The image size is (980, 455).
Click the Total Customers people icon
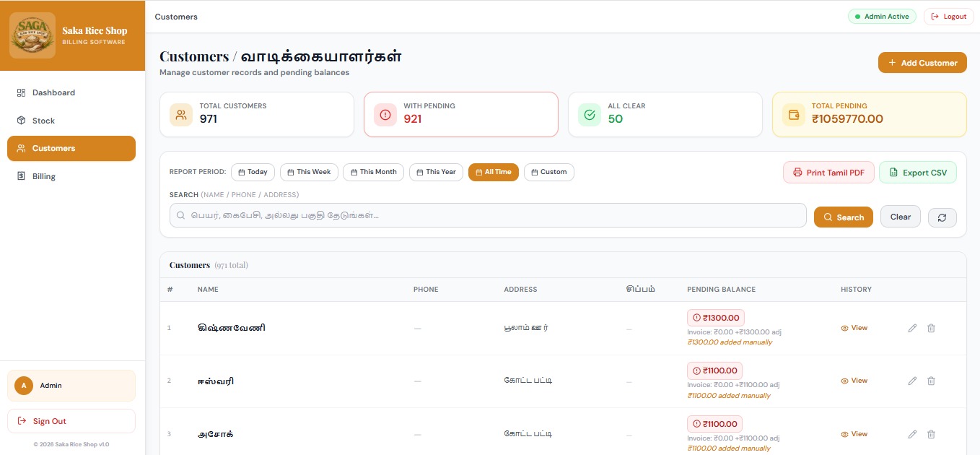tap(180, 114)
